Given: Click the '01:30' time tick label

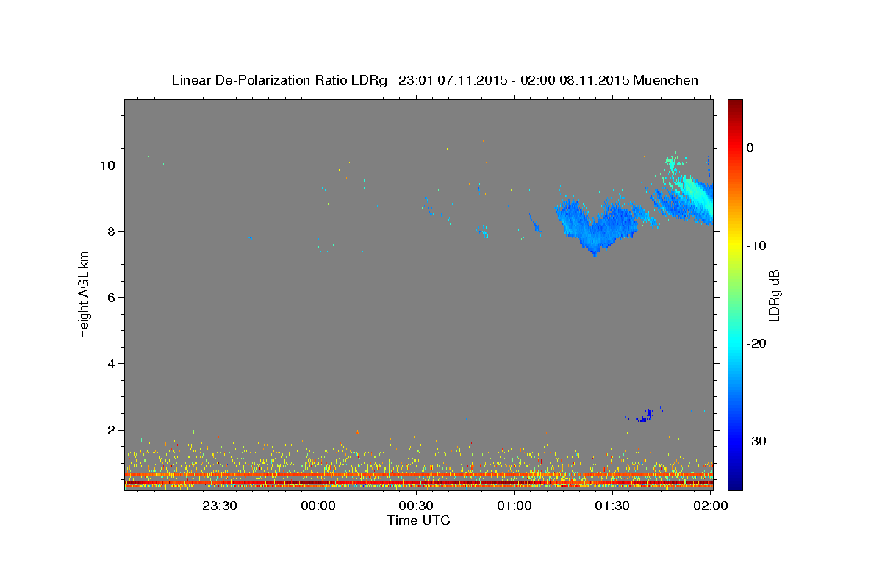Looking at the screenshot, I should [612, 506].
